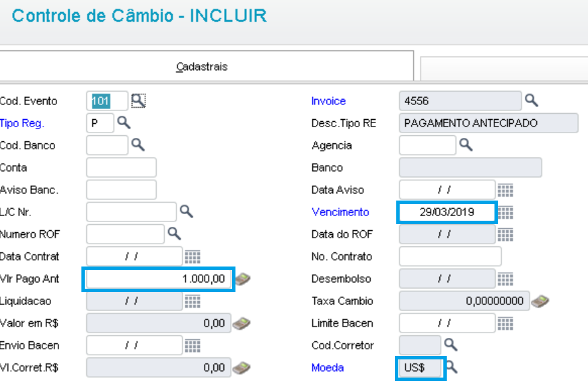Open lookup magnifier beside Cod.Corretor

coord(450,345)
